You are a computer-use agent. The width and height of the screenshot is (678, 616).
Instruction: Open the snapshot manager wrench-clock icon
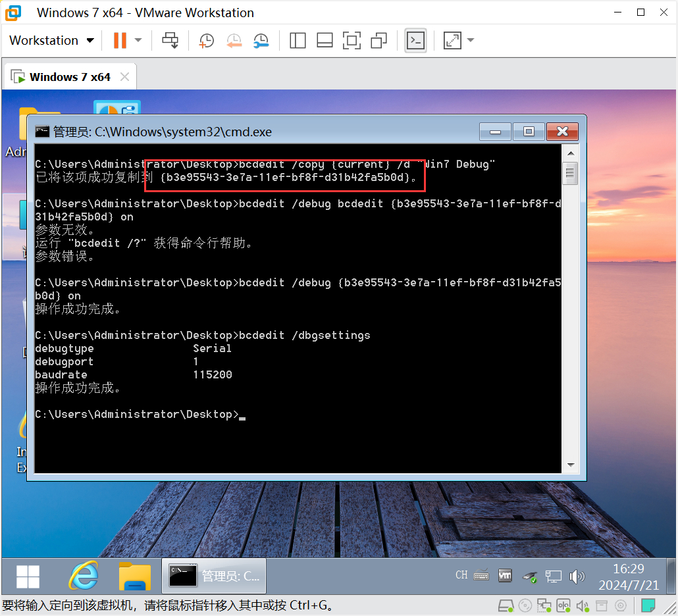coord(261,40)
